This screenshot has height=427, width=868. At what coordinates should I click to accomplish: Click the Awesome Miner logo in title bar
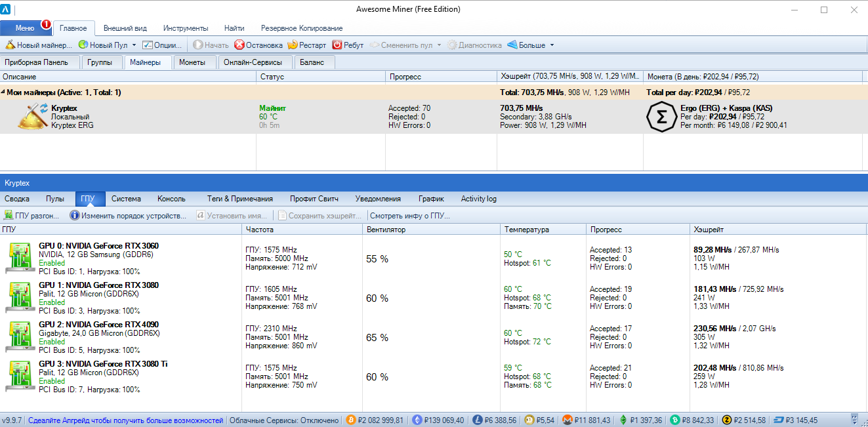coord(5,10)
